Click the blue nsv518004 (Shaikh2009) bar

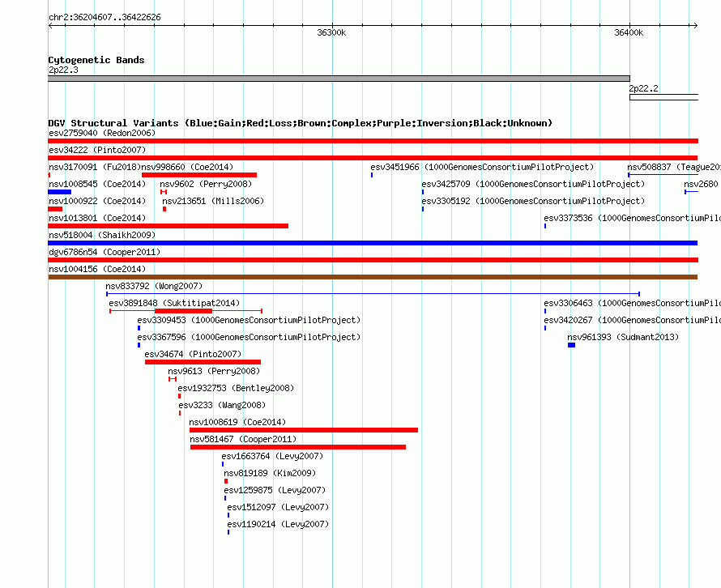(373, 243)
